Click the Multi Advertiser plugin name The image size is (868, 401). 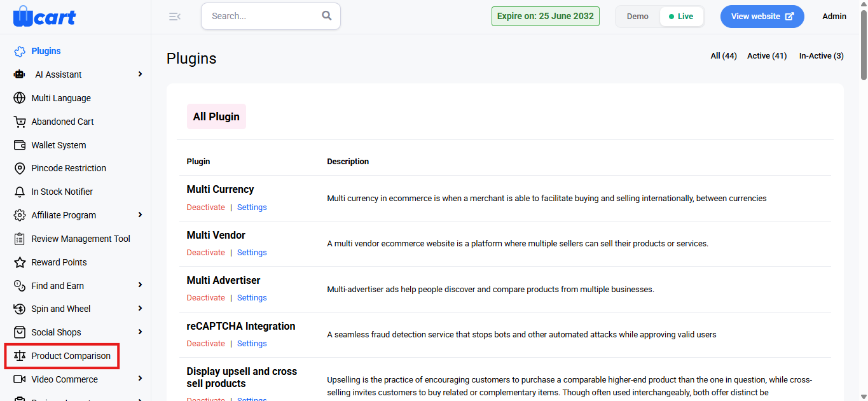[223, 281]
